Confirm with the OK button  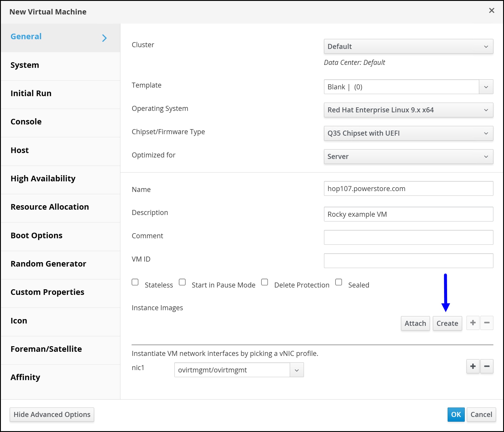coord(456,414)
